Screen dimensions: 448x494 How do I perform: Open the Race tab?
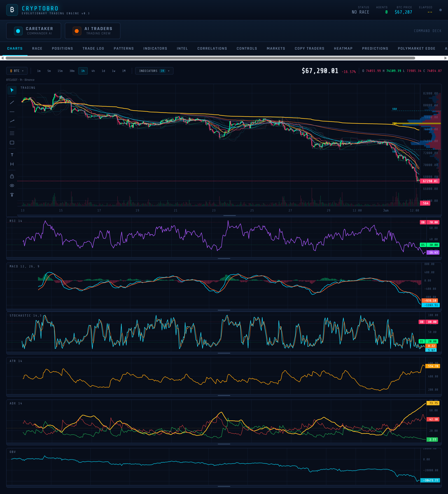(37, 49)
